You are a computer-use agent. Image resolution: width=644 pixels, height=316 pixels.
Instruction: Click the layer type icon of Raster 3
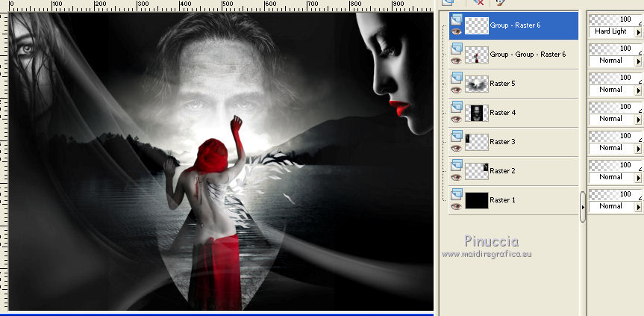tap(456, 137)
